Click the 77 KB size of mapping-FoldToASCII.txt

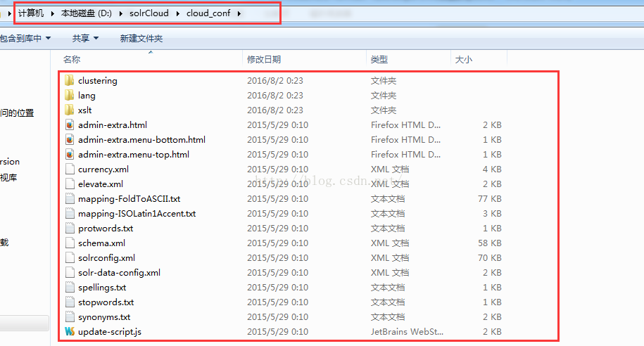coord(490,198)
